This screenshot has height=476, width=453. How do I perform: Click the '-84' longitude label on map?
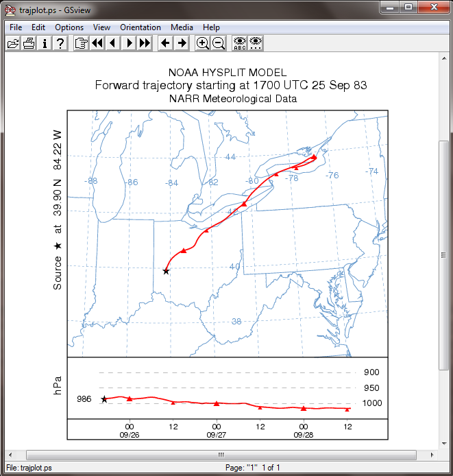[x=171, y=183]
